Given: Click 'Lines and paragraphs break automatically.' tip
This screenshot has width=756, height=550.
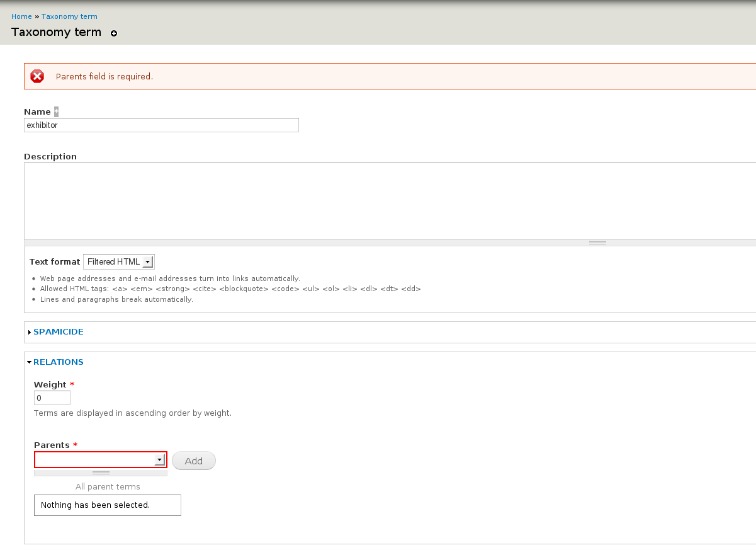Looking at the screenshot, I should tap(116, 299).
